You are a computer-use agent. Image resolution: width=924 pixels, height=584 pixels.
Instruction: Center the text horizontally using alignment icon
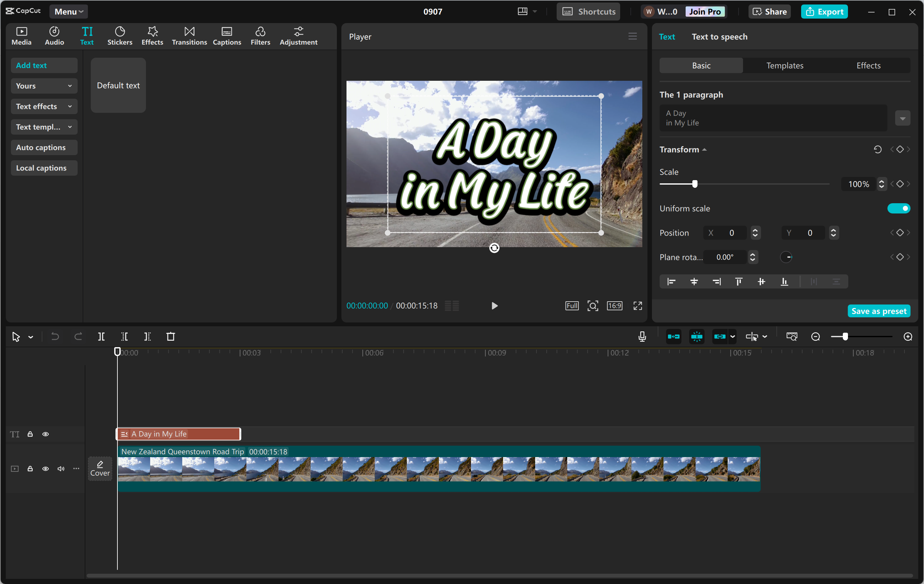[x=694, y=281]
